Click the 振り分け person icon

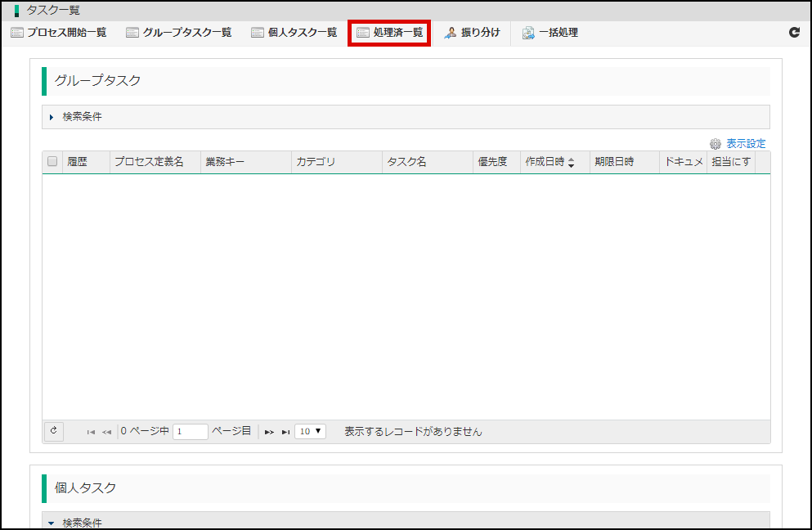tap(450, 34)
